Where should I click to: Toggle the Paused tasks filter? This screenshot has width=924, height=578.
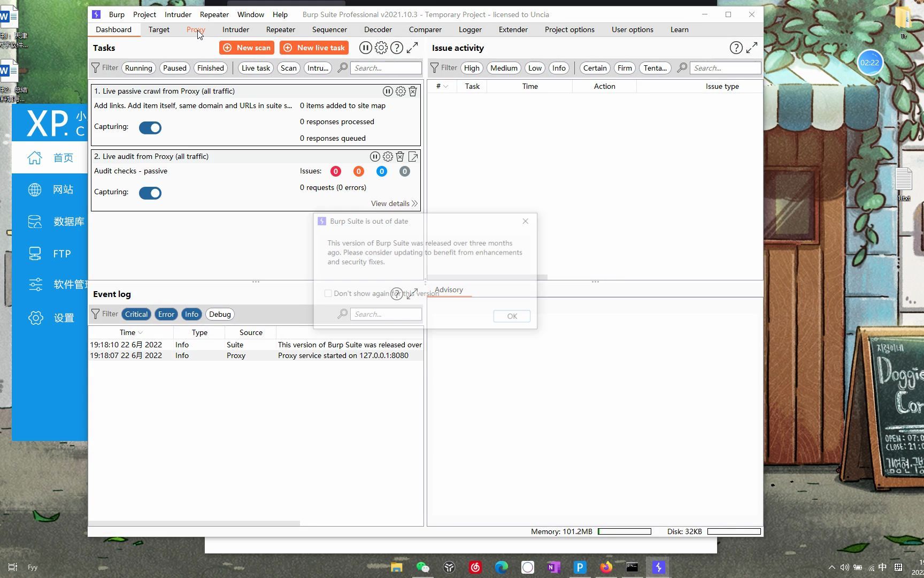[x=175, y=68]
